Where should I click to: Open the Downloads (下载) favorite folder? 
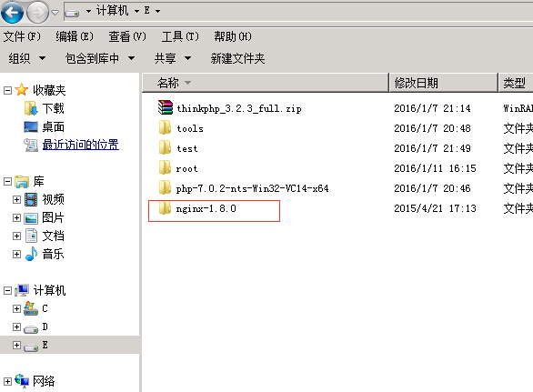pos(53,108)
